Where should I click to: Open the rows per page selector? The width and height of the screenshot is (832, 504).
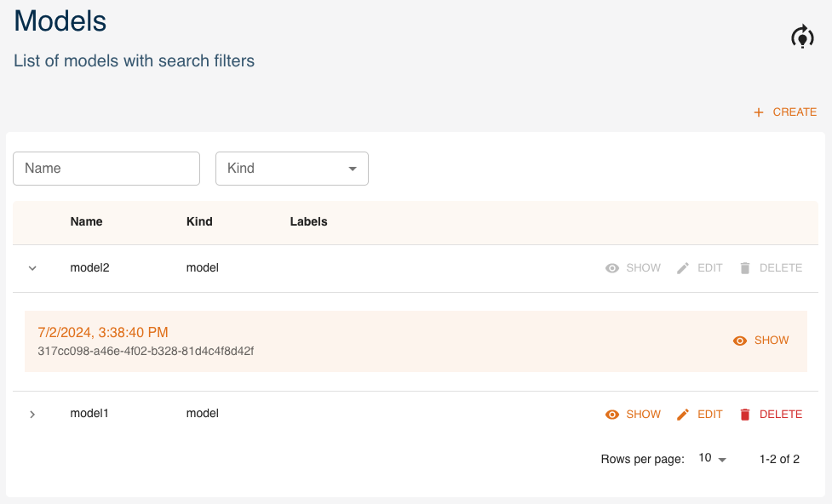pyautogui.click(x=712, y=459)
